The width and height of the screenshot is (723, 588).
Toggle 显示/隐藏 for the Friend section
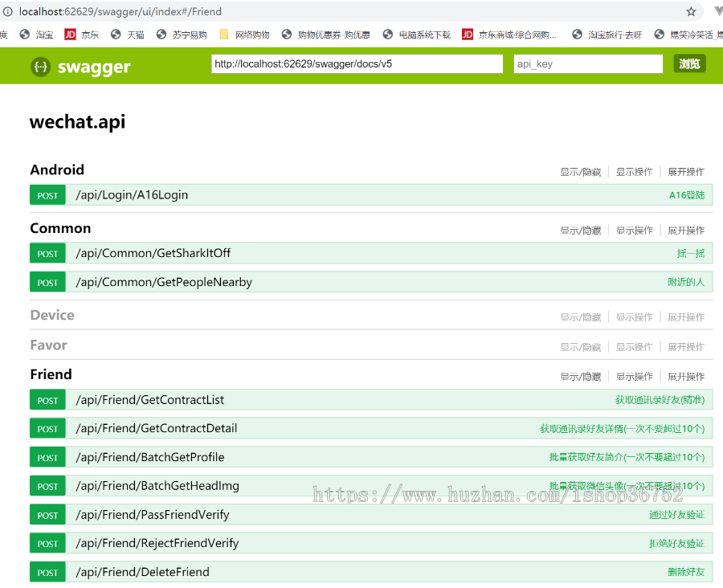(x=580, y=377)
